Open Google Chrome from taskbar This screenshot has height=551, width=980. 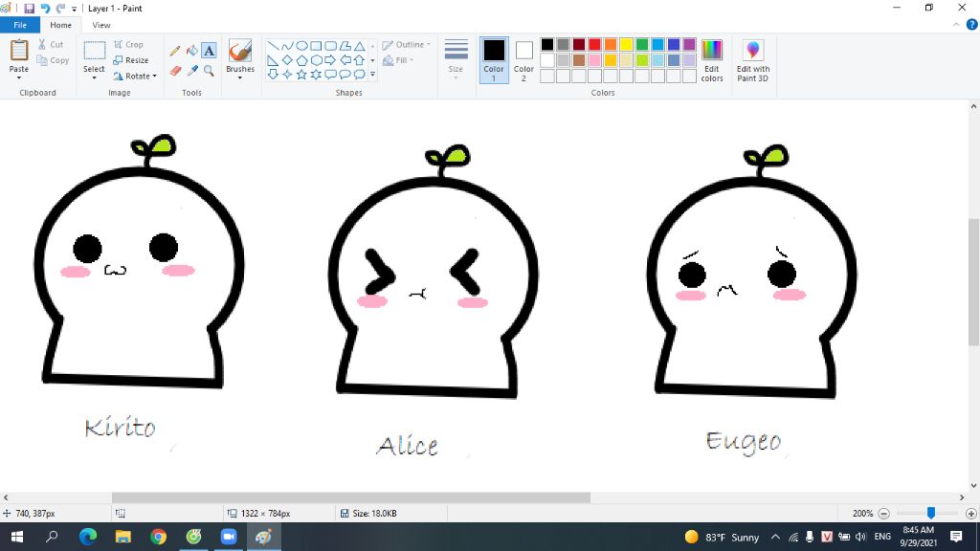[x=158, y=537]
